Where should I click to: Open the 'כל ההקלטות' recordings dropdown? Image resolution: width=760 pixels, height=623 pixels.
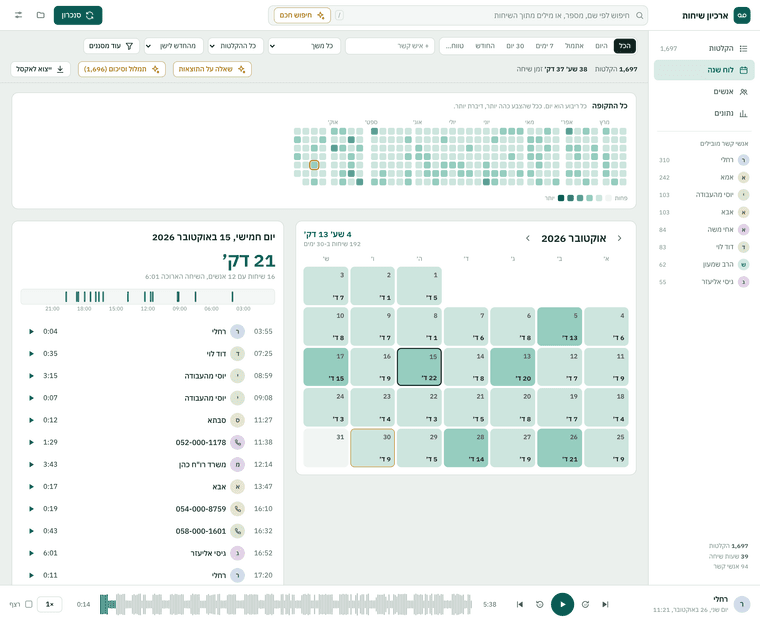click(x=236, y=46)
